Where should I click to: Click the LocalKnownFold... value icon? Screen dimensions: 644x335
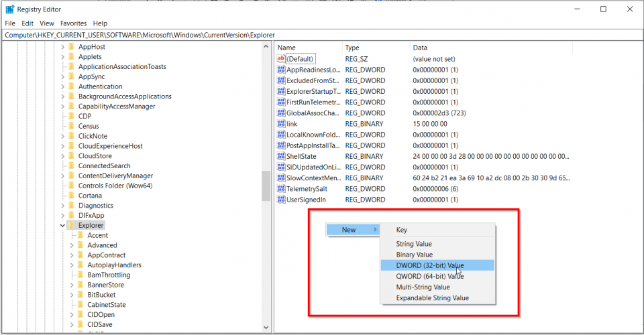pyautogui.click(x=281, y=135)
